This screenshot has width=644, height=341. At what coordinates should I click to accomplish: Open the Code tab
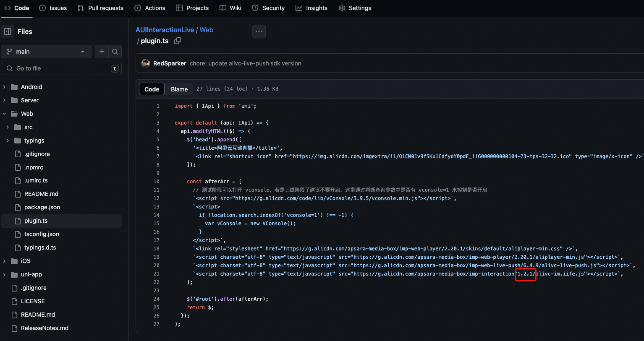(17, 8)
